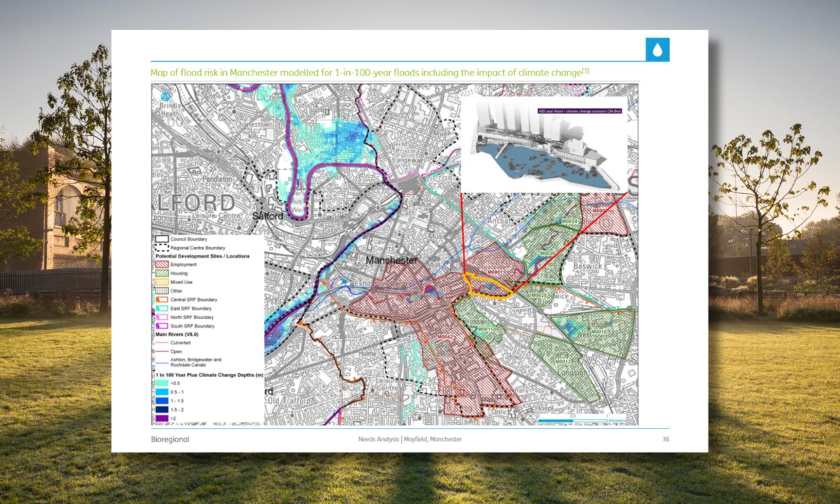The image size is (840, 504).
Task: Click the Culverted river line symbol in legend
Action: coord(161,343)
